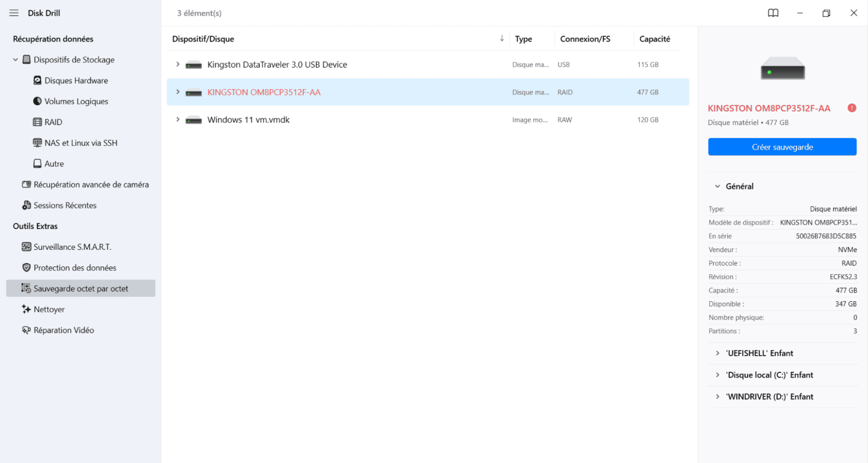This screenshot has height=463, width=868.
Task: Click the KINGSTON OM8PCP3512F-AA drive icon
Action: (194, 93)
